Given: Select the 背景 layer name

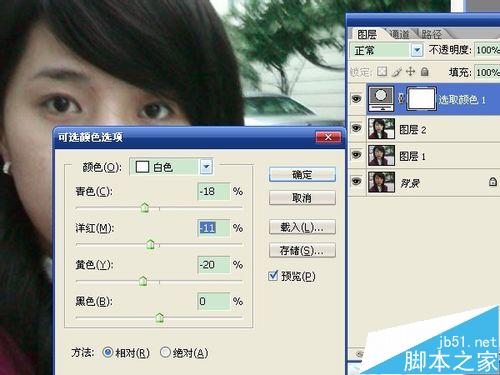Looking at the screenshot, I should pyautogui.click(x=410, y=183).
